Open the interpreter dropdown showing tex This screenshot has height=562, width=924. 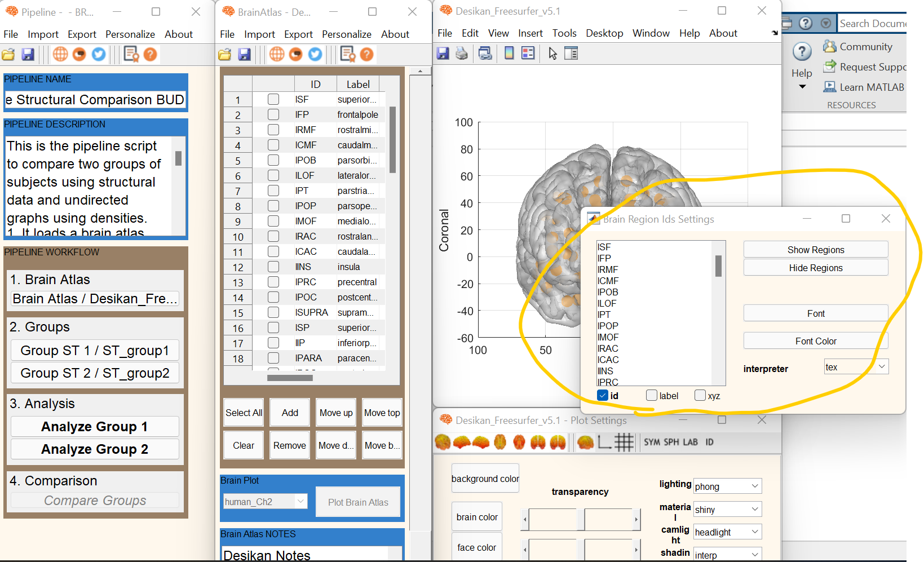coord(856,366)
